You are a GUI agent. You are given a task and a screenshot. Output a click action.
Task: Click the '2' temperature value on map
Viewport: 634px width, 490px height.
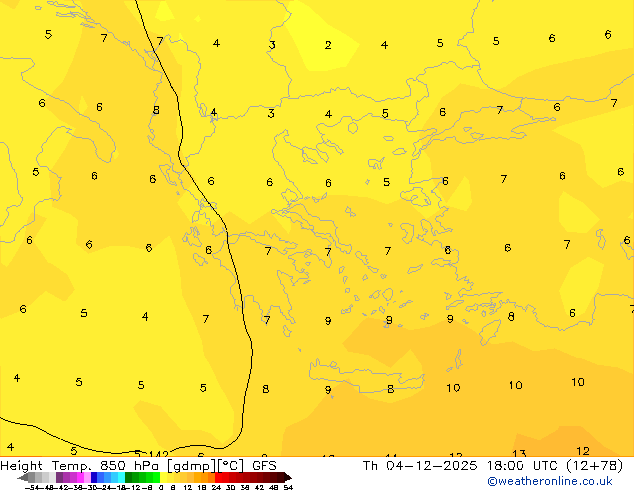(328, 45)
